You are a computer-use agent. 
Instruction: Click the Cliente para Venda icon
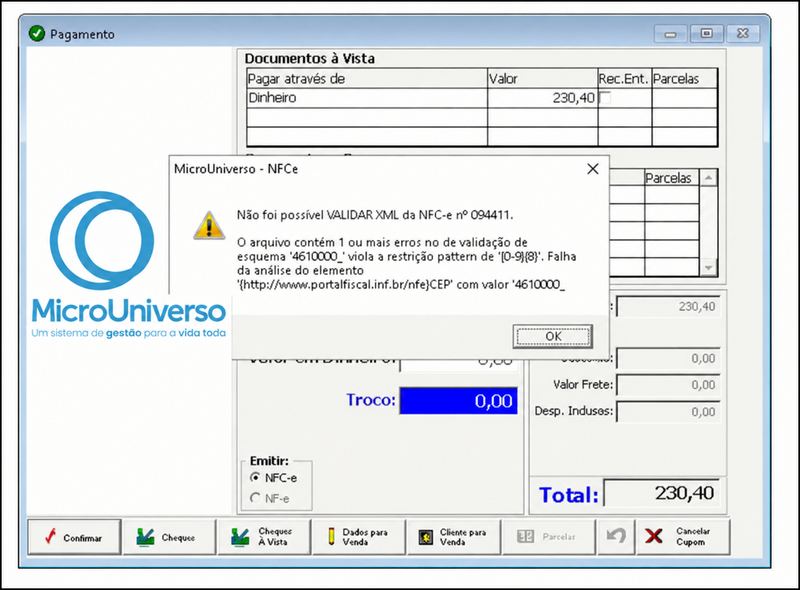coord(426,537)
